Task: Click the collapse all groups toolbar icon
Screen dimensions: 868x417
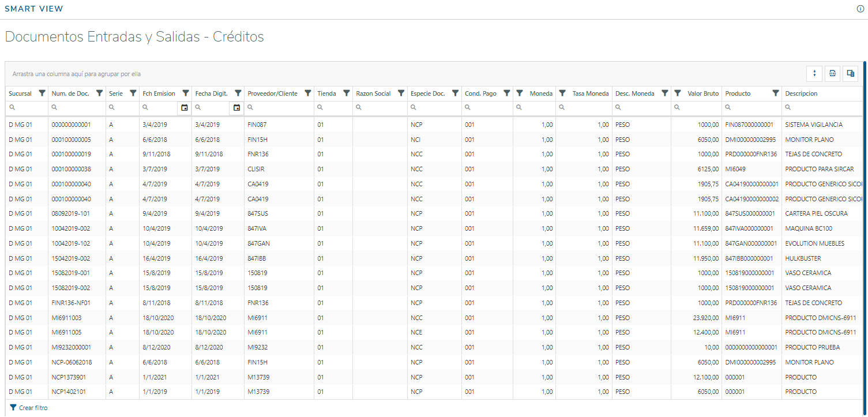Action: 814,73
